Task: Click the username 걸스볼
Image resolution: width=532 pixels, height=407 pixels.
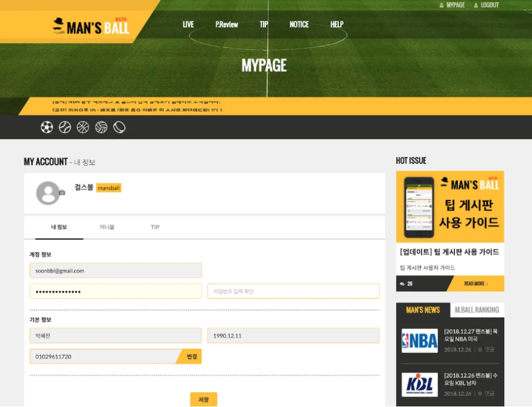Action: coord(84,187)
